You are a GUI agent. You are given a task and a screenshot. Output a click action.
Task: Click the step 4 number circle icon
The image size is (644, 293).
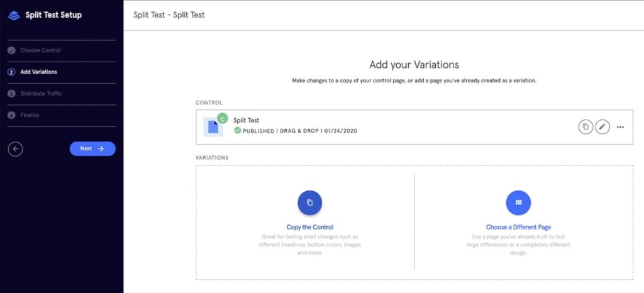tap(11, 115)
